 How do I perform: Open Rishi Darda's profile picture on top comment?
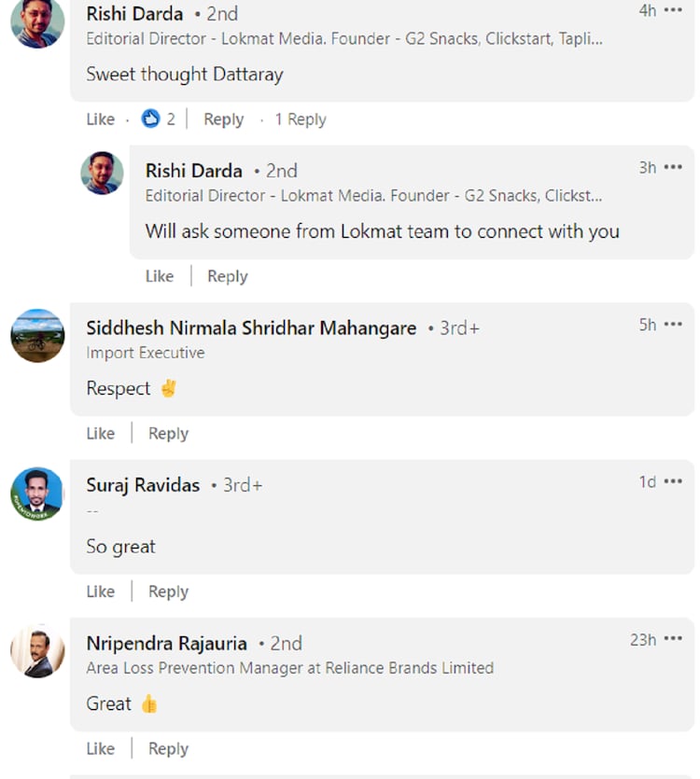(x=37, y=21)
